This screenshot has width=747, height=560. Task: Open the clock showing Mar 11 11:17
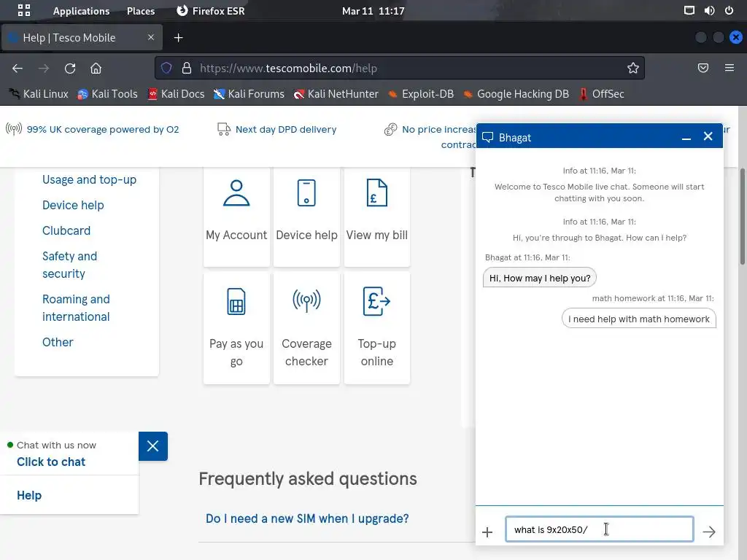point(373,11)
